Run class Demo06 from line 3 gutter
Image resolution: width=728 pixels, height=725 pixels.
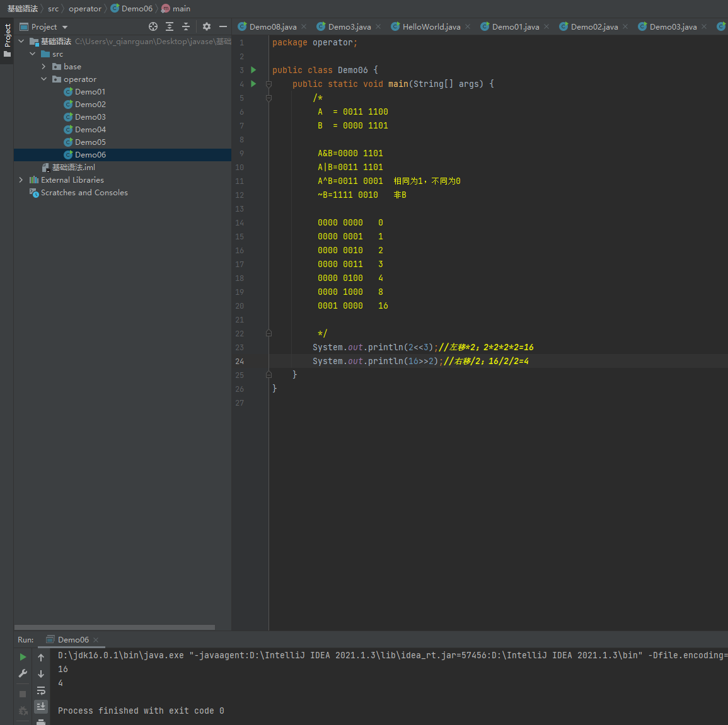point(253,70)
